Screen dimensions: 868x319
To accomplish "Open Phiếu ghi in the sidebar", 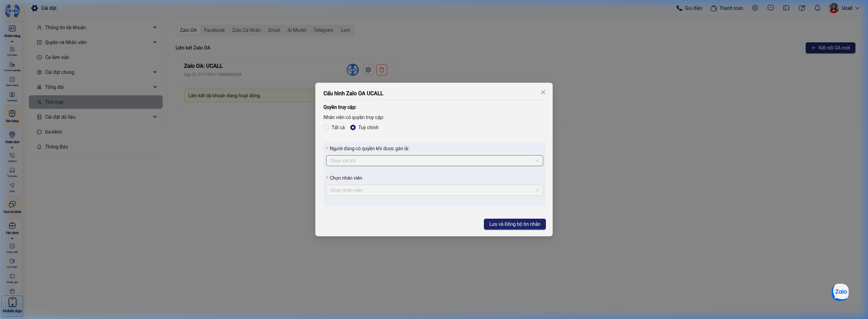I will [12, 278].
